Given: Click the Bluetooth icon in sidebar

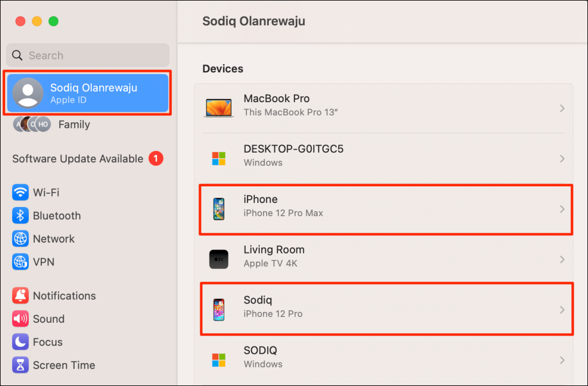Looking at the screenshot, I should 20,216.
